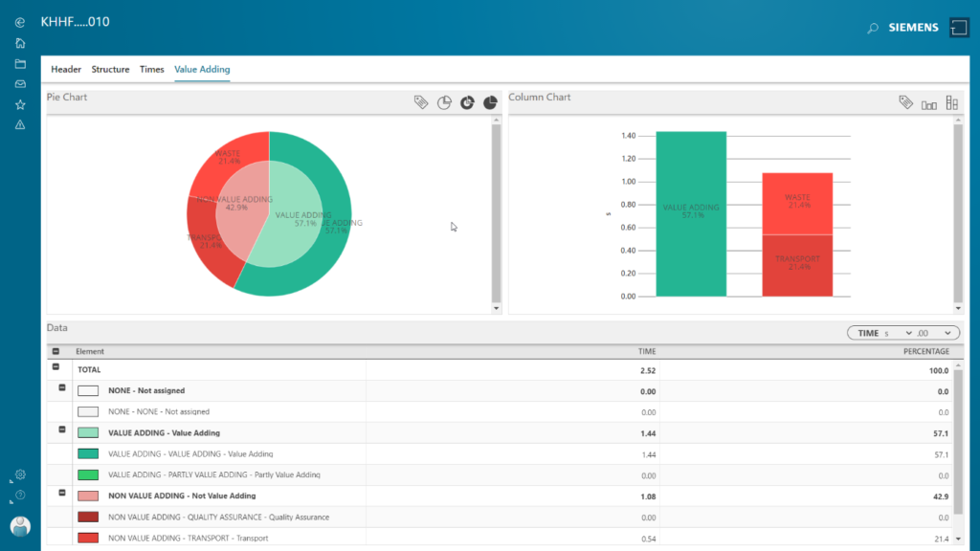
Task: Select the grouped column chart style icon
Action: [x=928, y=103]
